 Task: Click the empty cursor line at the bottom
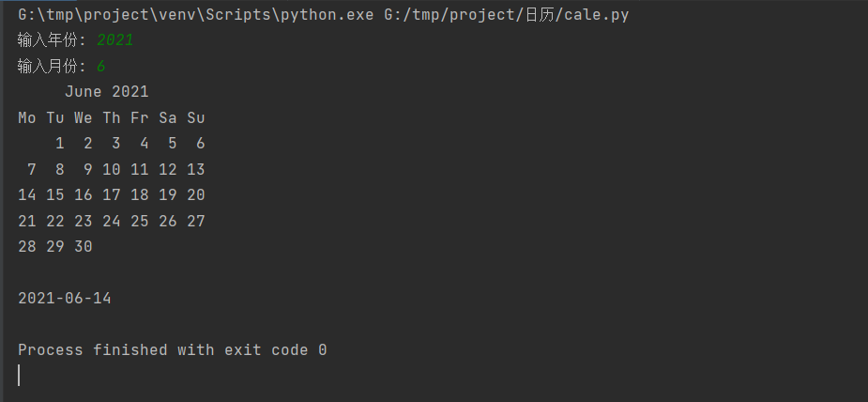(19, 376)
